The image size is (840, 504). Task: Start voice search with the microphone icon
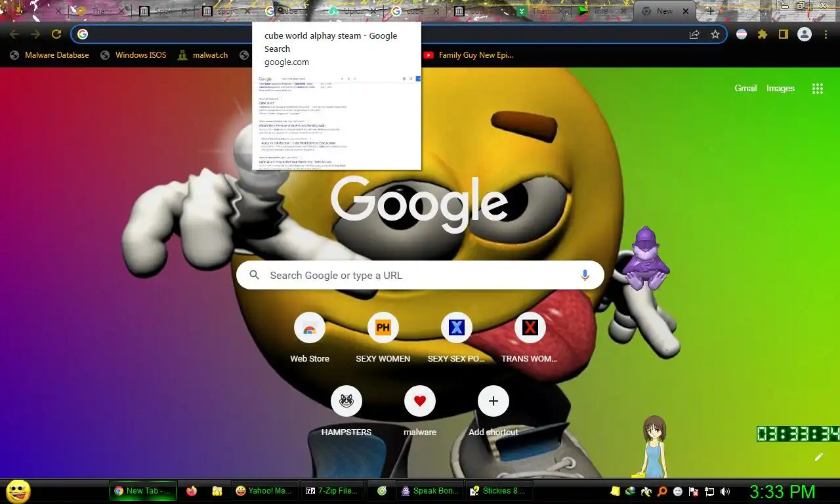[585, 276]
